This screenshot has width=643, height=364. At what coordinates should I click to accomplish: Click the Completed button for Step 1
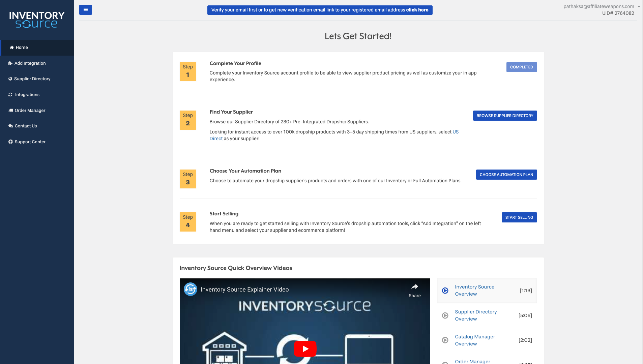click(521, 67)
